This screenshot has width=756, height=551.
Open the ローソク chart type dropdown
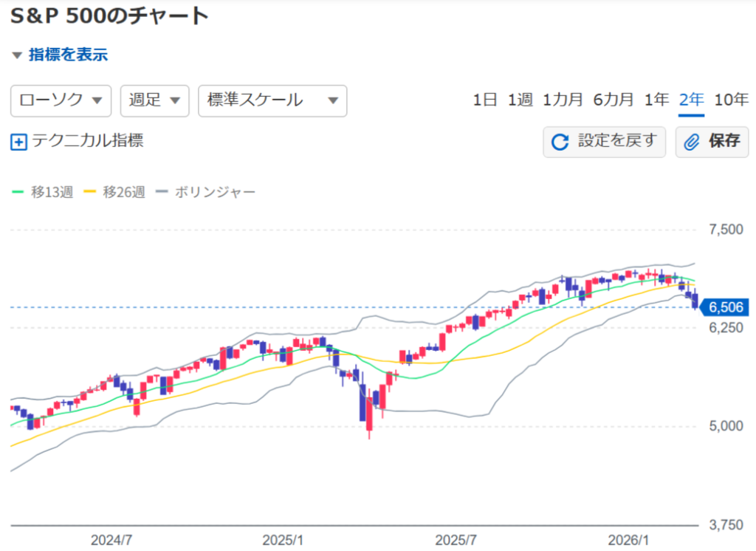(x=61, y=101)
